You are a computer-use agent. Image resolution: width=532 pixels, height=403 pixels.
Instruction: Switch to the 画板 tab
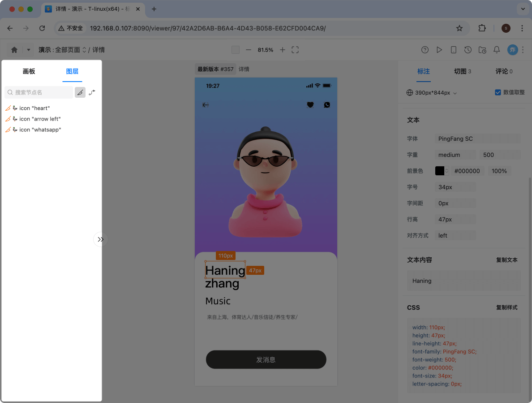coord(29,71)
